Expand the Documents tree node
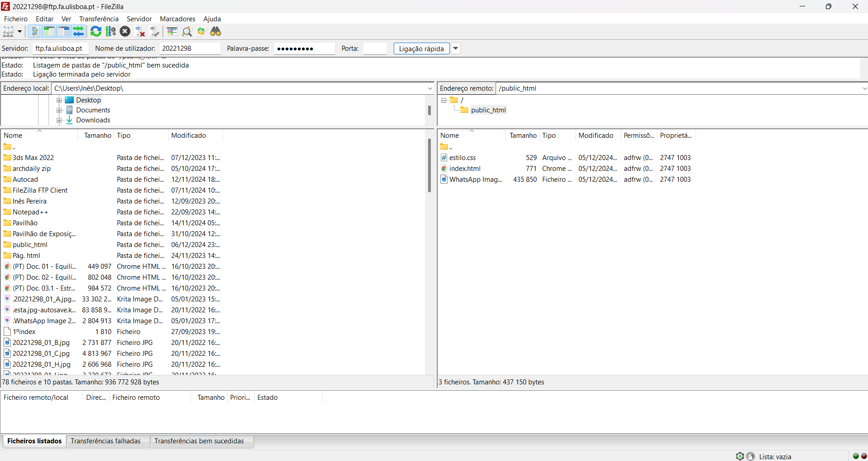 tap(59, 110)
